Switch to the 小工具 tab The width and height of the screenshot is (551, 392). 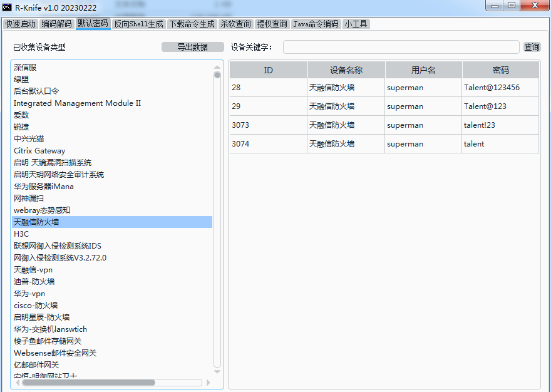356,24
